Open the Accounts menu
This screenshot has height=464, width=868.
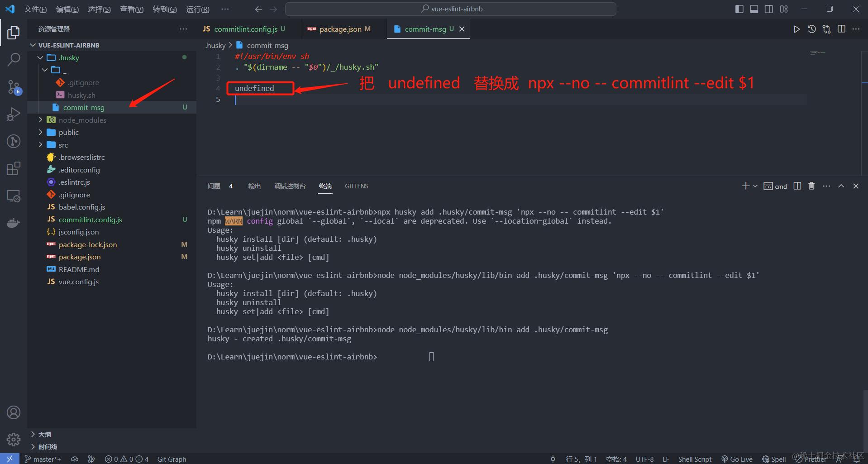click(x=14, y=412)
